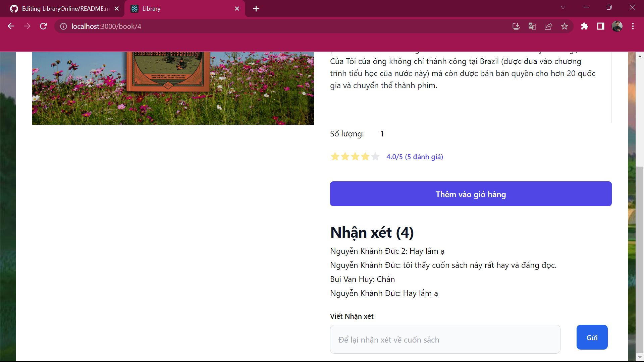Navigate forward in browser history

27,26
